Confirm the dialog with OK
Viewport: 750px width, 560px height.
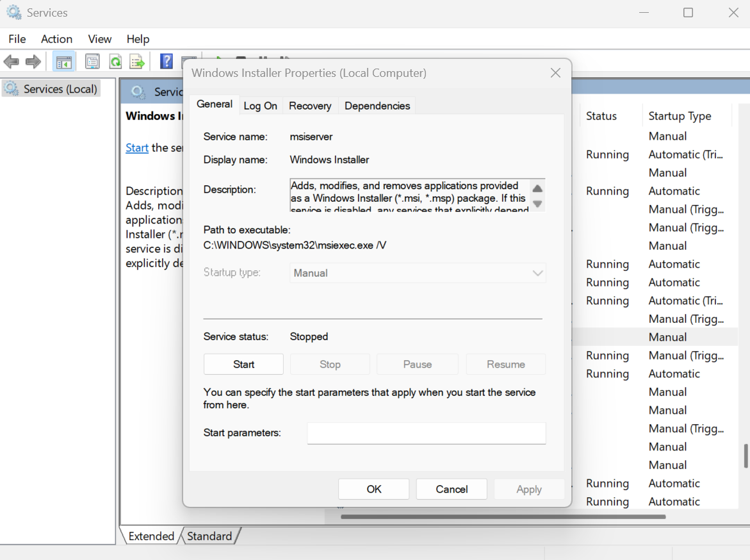pyautogui.click(x=373, y=489)
